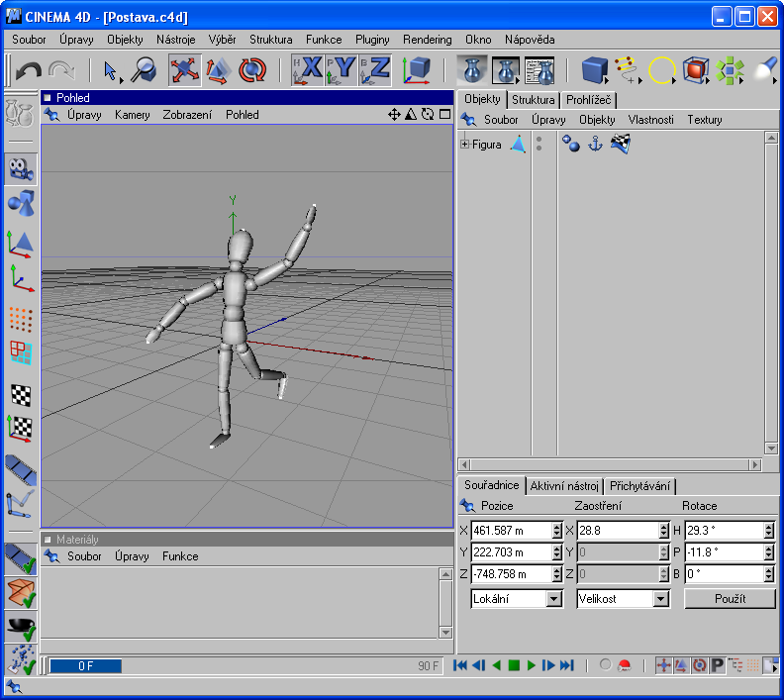Open the Rendering menu

coord(427,40)
